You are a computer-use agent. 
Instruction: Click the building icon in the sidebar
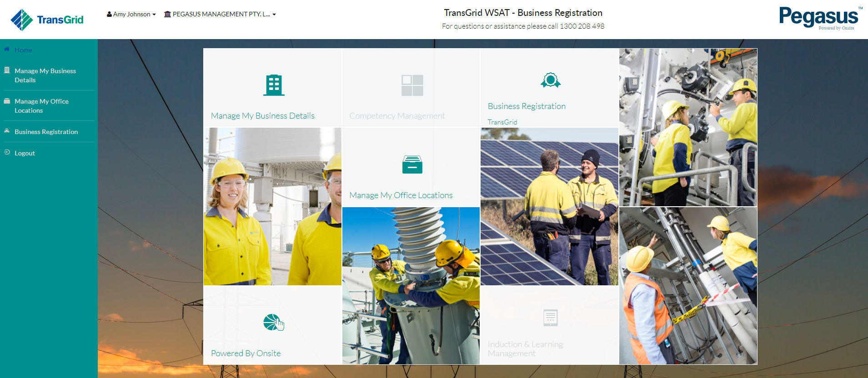(x=7, y=70)
